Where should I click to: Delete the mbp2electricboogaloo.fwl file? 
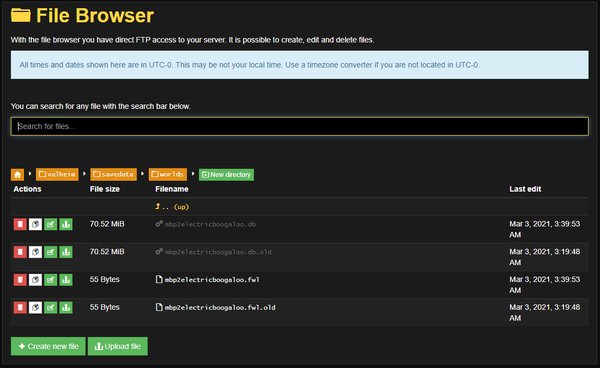tap(20, 280)
